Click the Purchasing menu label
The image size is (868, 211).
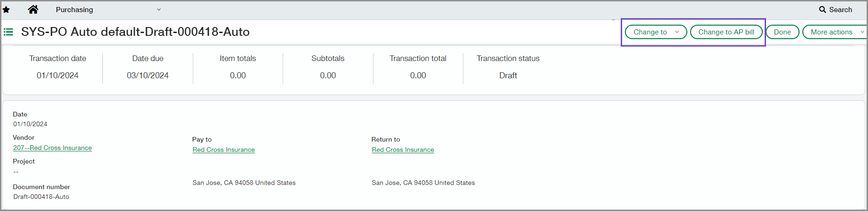click(x=75, y=10)
